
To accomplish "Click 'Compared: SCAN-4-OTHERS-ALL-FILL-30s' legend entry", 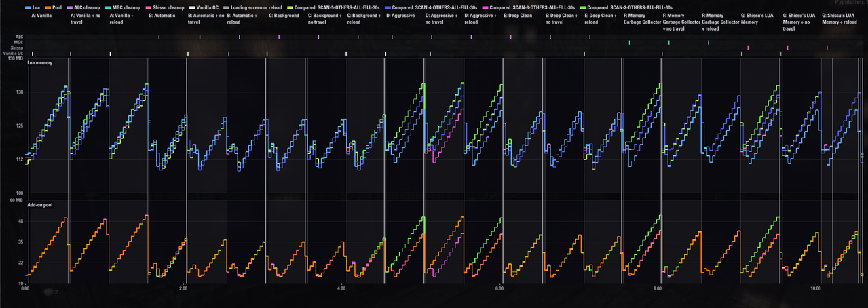I will pos(431,7).
